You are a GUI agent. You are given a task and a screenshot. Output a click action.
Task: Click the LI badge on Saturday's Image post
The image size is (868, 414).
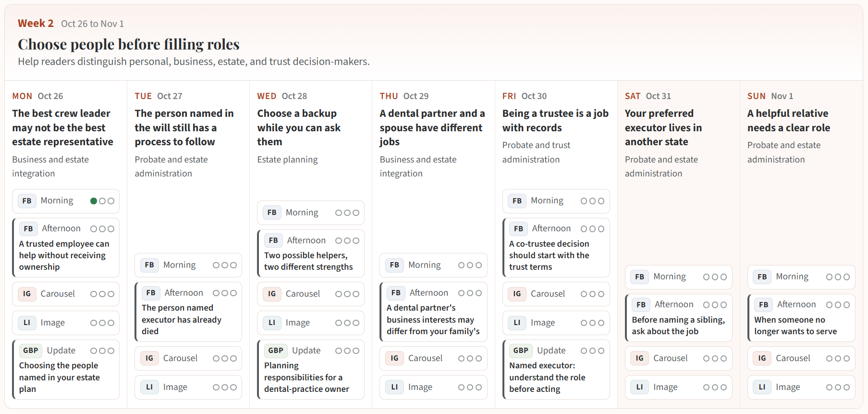click(x=639, y=387)
